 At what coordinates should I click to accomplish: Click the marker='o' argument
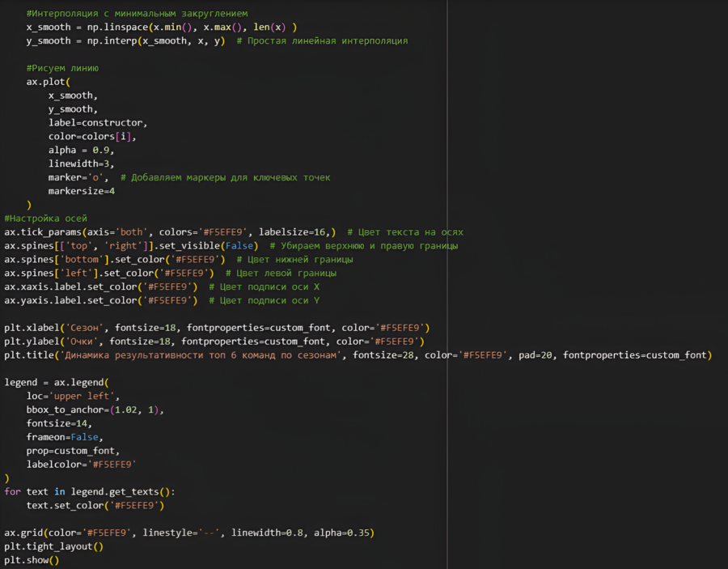[x=78, y=177]
